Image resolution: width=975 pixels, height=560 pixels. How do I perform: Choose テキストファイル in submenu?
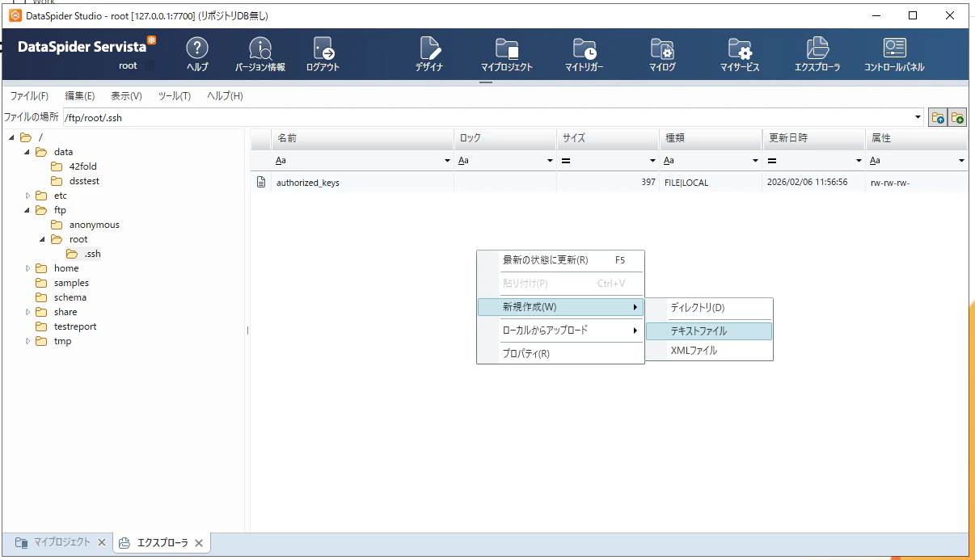pos(709,331)
